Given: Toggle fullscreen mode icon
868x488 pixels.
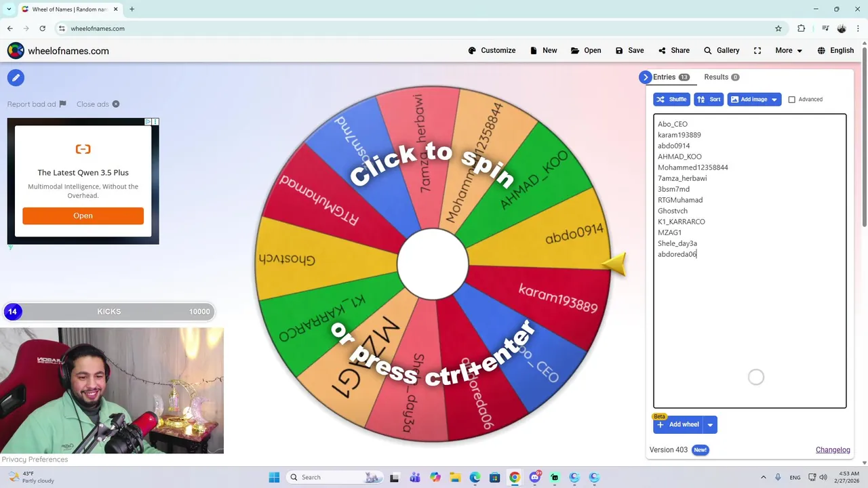Looking at the screenshot, I should 757,50.
